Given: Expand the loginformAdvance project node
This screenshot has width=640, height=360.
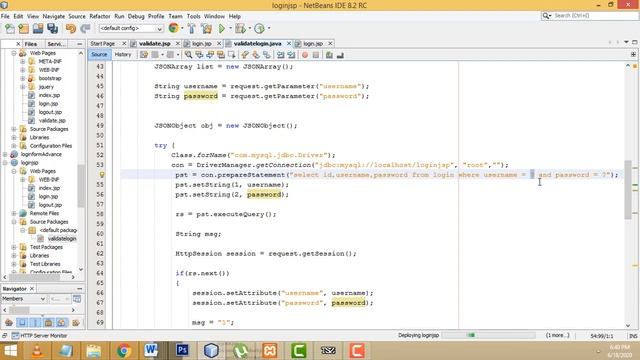Looking at the screenshot, I should pyautogui.click(x=5, y=154).
